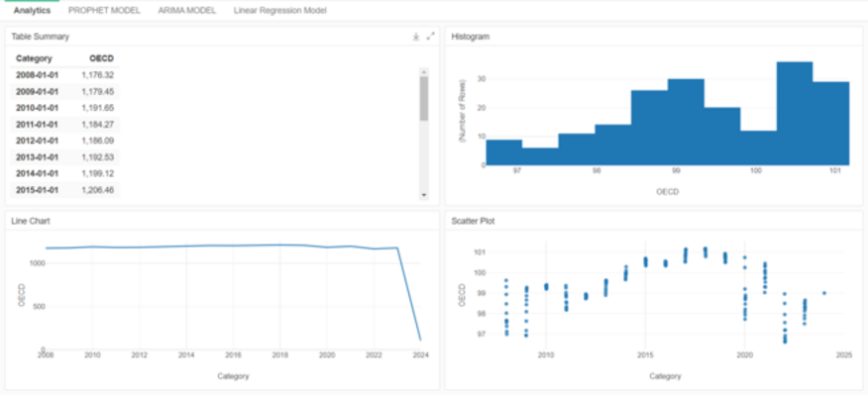Download the Table Summary data
The image size is (868, 396).
pos(416,36)
